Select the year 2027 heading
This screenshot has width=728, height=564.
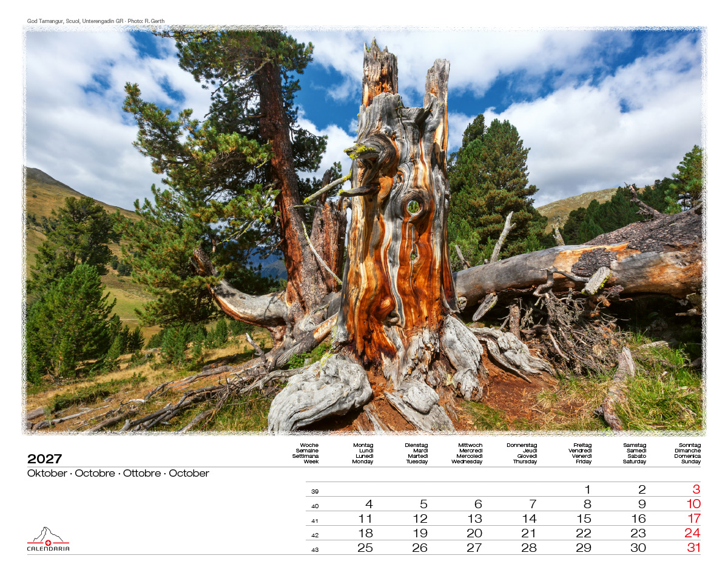click(x=45, y=458)
